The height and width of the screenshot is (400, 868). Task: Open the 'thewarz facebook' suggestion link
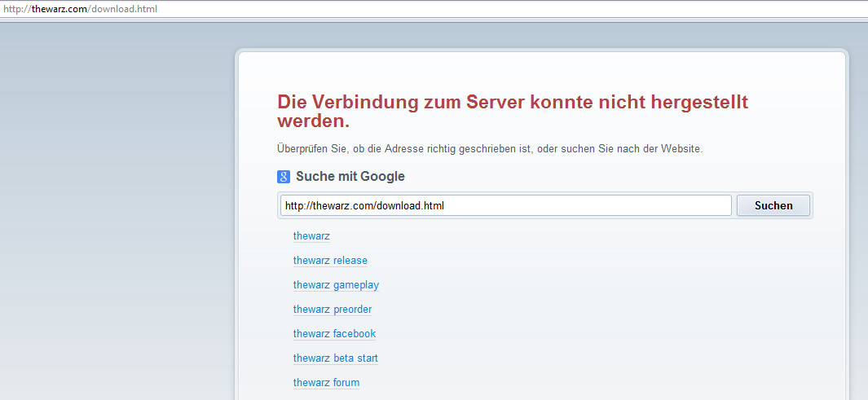click(334, 334)
